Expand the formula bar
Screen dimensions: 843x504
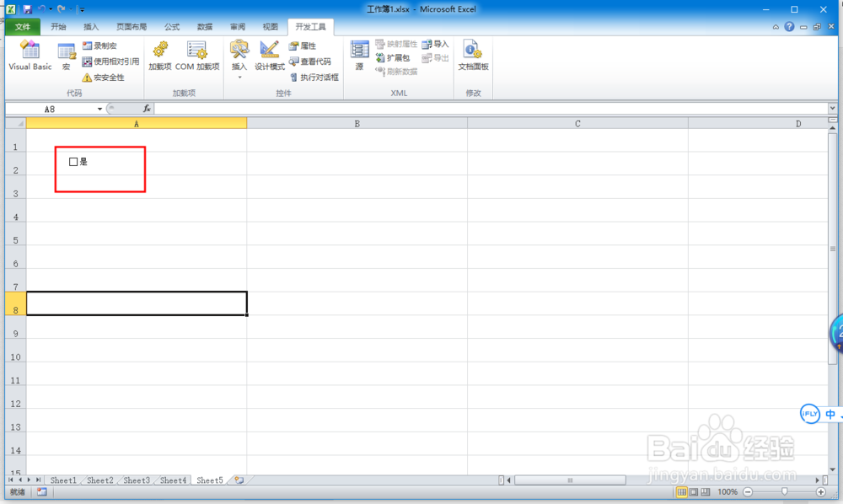click(832, 109)
